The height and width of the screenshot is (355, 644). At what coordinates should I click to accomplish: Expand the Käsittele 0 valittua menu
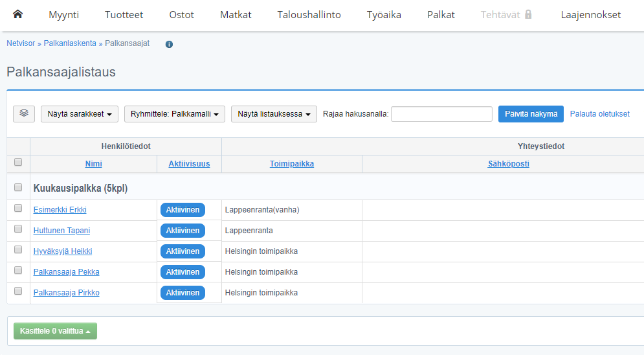click(55, 331)
